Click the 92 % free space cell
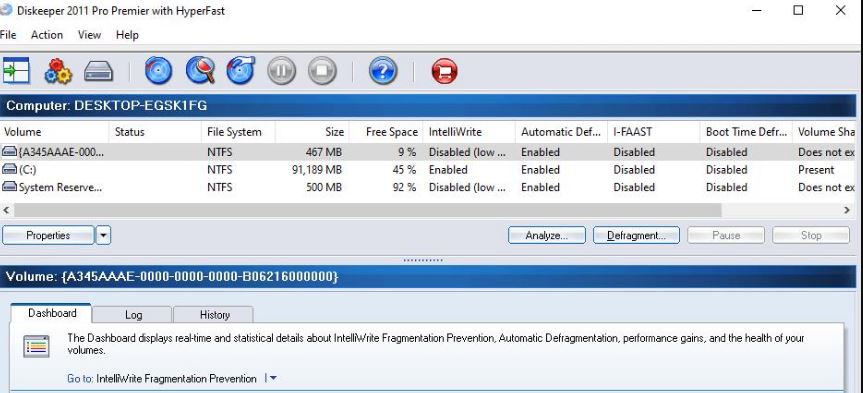This screenshot has height=393, width=863. click(x=405, y=187)
